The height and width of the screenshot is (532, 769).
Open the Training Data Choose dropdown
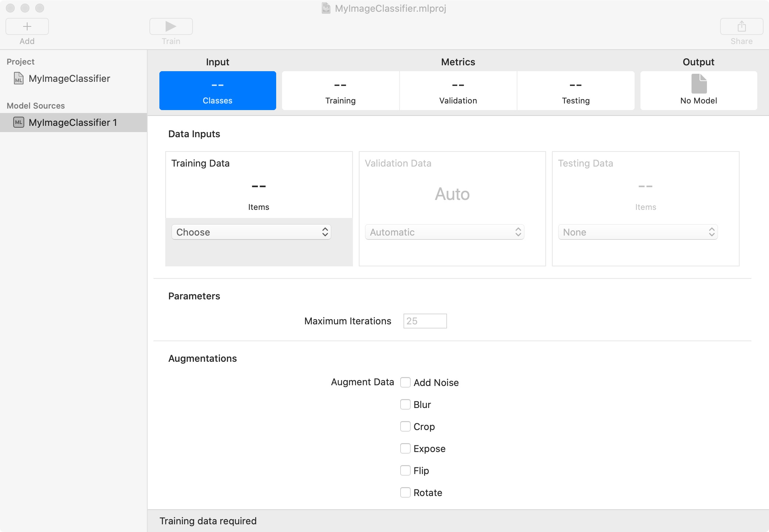pyautogui.click(x=251, y=232)
